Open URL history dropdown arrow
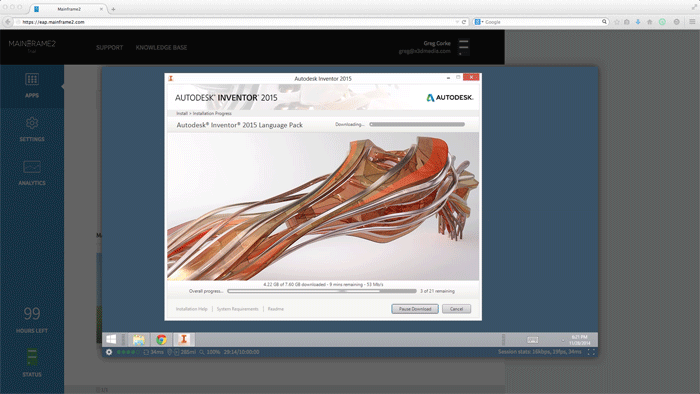Image resolution: width=700 pixels, height=394 pixels. 457,21
